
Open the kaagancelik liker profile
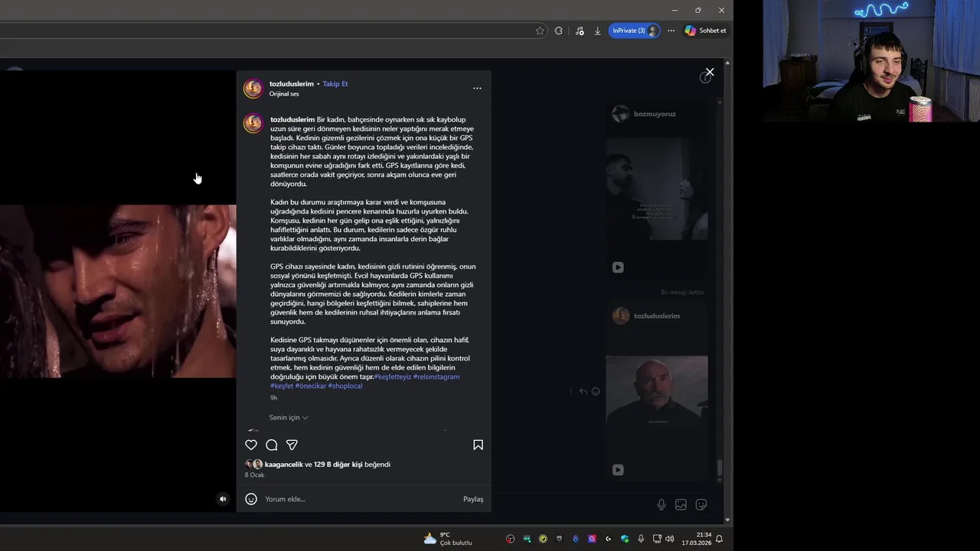coord(284,465)
